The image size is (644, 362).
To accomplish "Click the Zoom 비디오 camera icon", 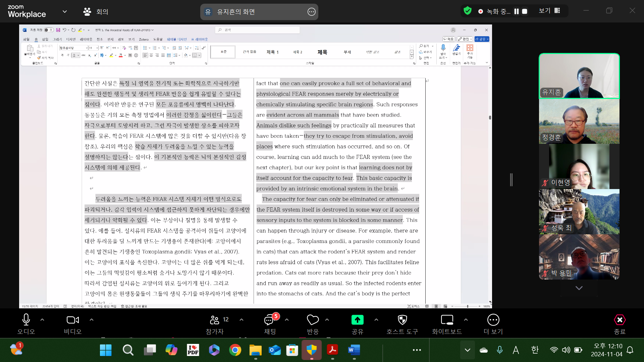I will coord(73,320).
